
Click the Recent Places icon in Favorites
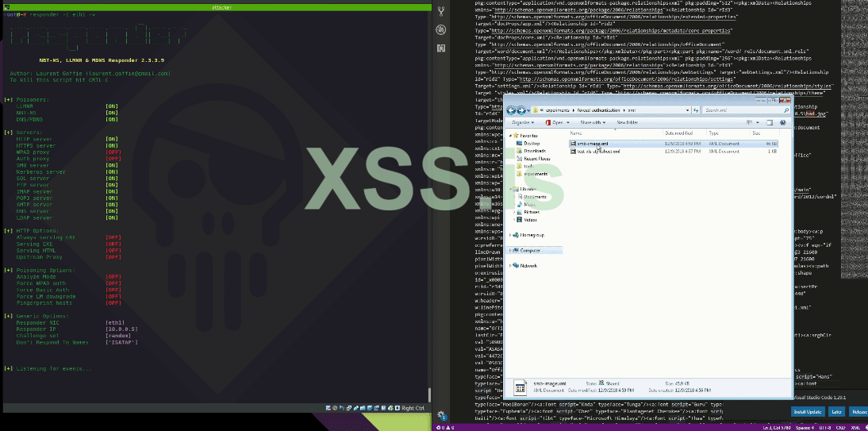tap(519, 159)
